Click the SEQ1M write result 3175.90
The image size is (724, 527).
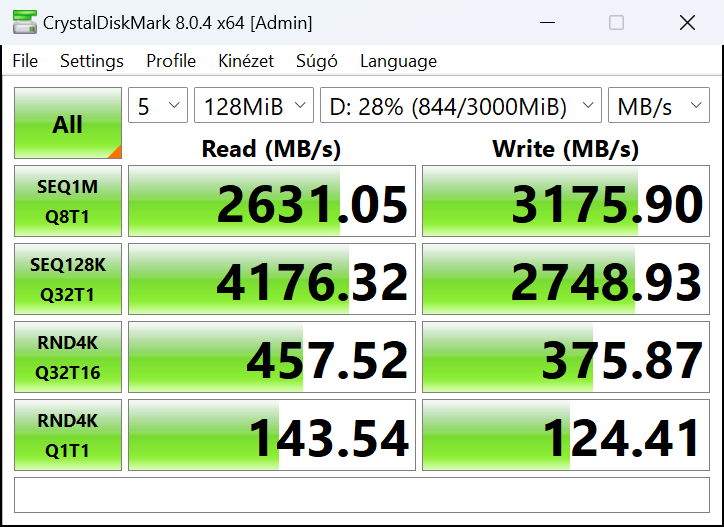point(566,201)
